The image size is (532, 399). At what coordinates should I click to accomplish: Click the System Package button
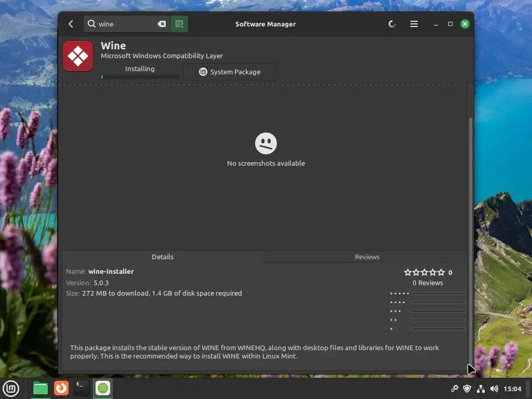(x=230, y=72)
